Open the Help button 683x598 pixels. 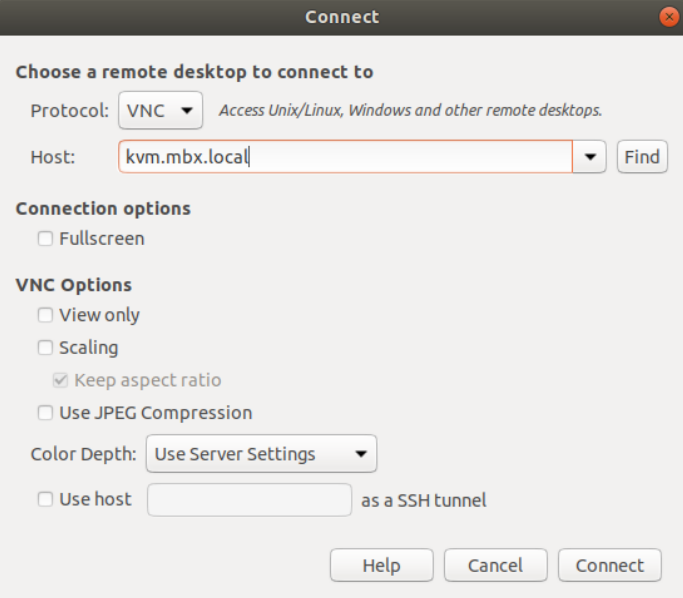[382, 565]
